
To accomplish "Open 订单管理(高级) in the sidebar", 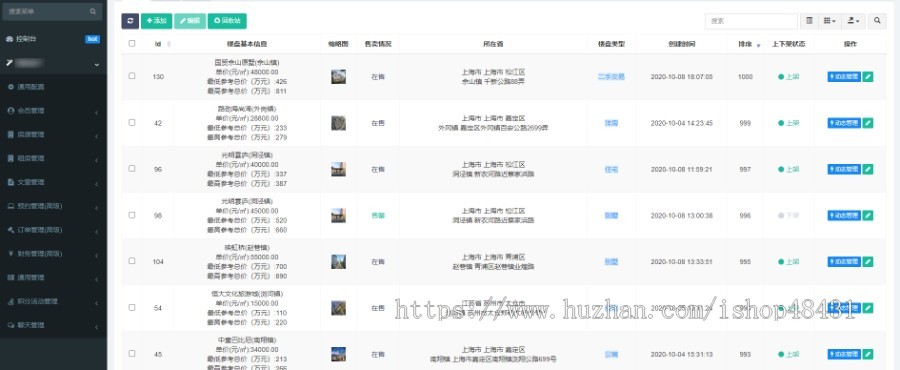I will pyautogui.click(x=53, y=230).
